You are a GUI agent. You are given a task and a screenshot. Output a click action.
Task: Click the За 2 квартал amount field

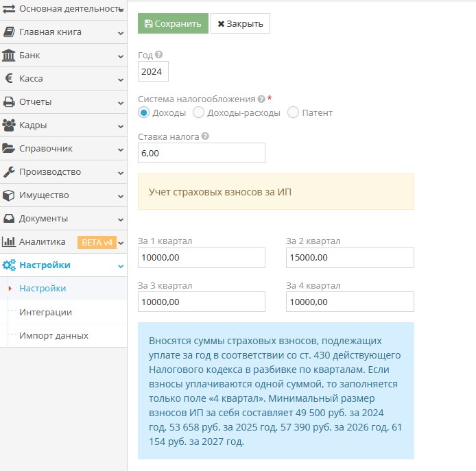350,258
